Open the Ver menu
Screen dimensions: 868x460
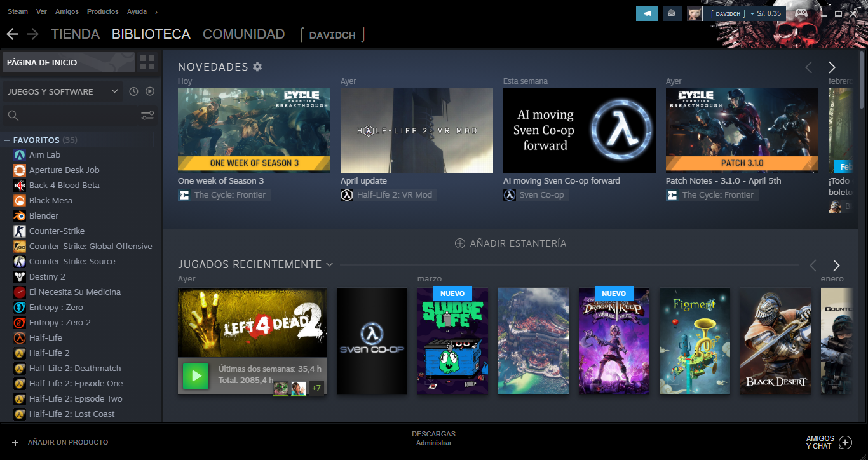(42, 11)
